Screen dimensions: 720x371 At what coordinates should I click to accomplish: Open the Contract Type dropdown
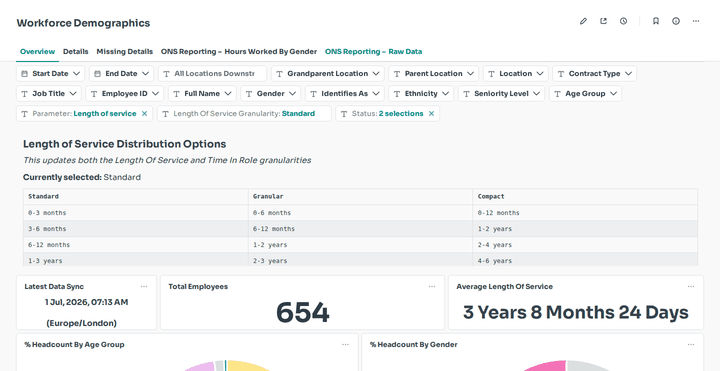[x=595, y=73]
